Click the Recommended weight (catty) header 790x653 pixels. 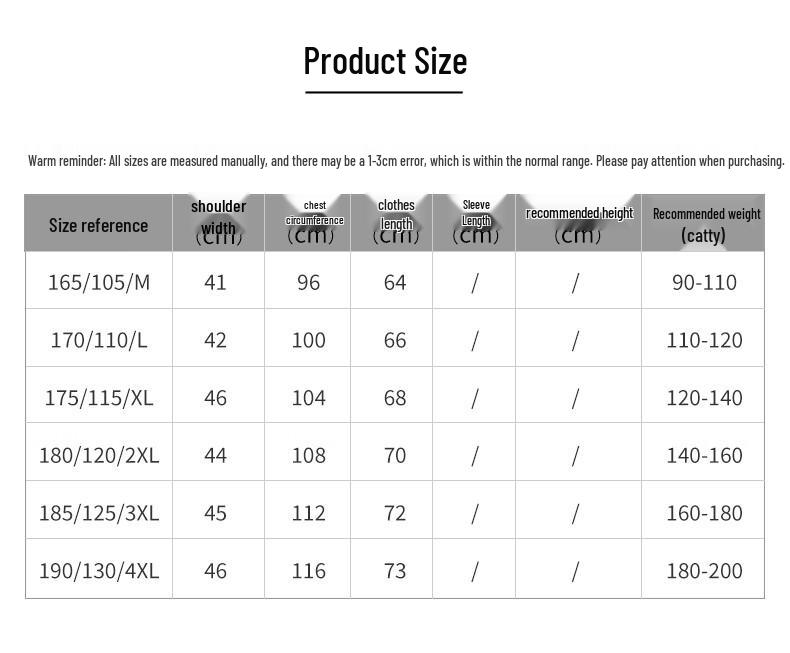click(703, 222)
